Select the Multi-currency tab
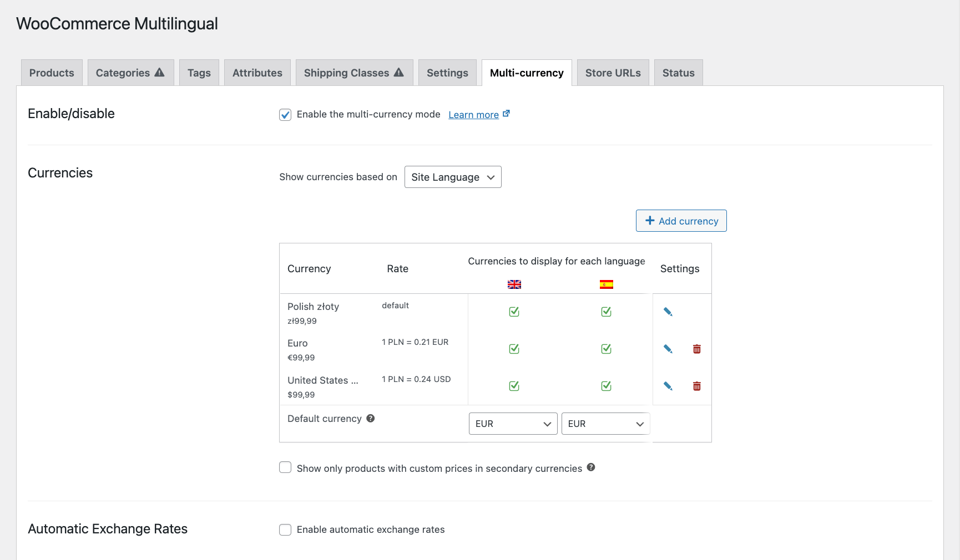 [x=527, y=73]
